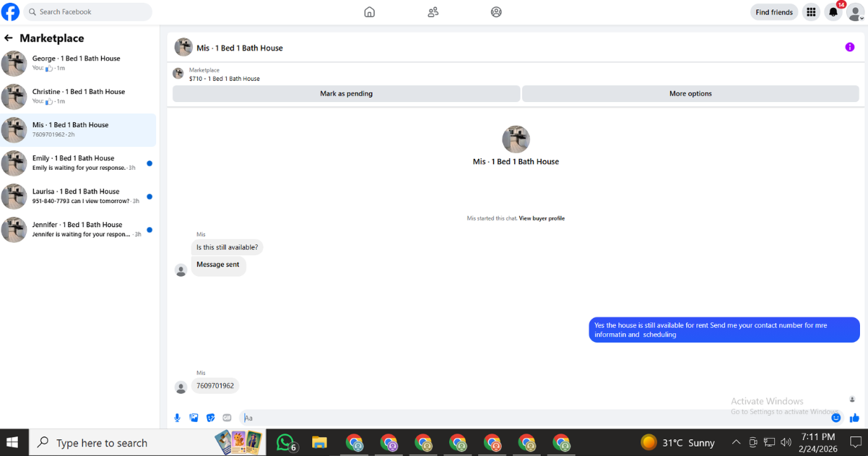Open conversation info purple icon

850,47
